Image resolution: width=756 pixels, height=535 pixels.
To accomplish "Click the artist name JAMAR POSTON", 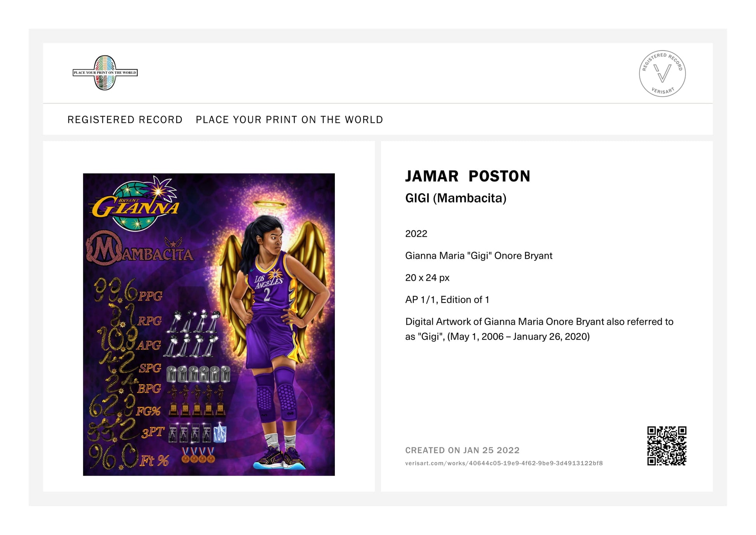I will click(467, 176).
